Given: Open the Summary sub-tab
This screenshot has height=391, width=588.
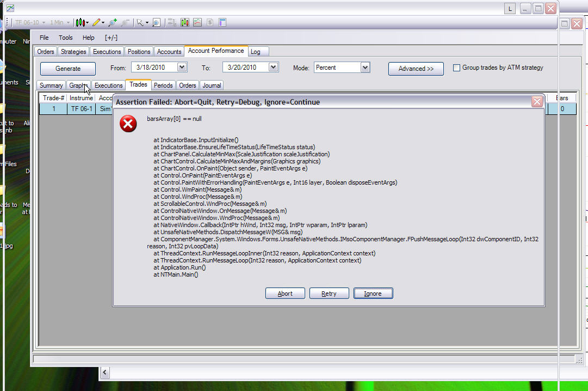Looking at the screenshot, I should (x=51, y=85).
